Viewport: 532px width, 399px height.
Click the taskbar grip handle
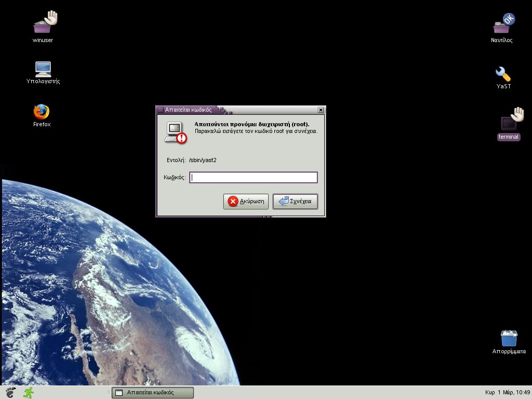coord(109,393)
